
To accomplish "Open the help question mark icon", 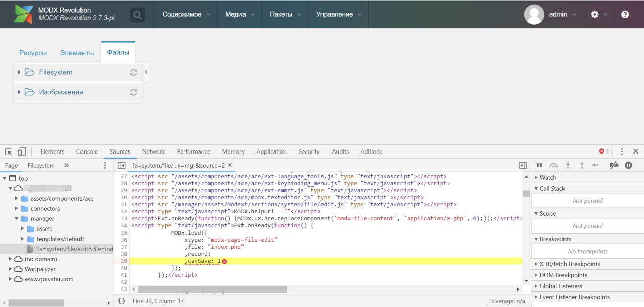I will click(x=625, y=15).
